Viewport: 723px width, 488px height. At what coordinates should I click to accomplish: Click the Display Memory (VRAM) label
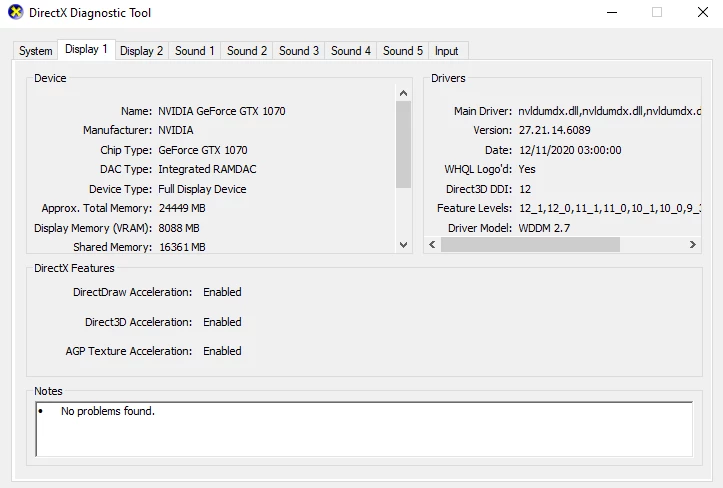[x=93, y=228]
